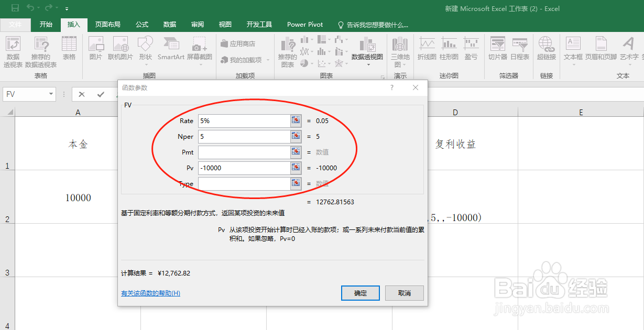Viewport: 644px width, 330px height.
Task: Click the Hyperlink (超链接) icon
Action: click(x=547, y=49)
